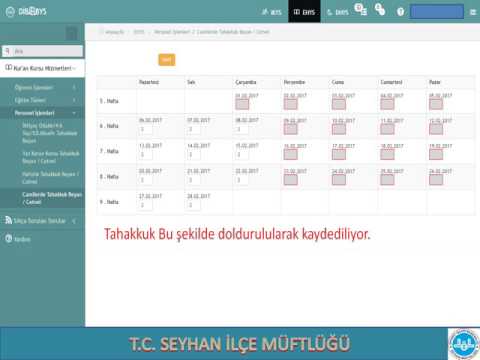Viewport: 480px width, 360px height.
Task: Click the '5 . Hafta' row label
Action: pos(109,101)
